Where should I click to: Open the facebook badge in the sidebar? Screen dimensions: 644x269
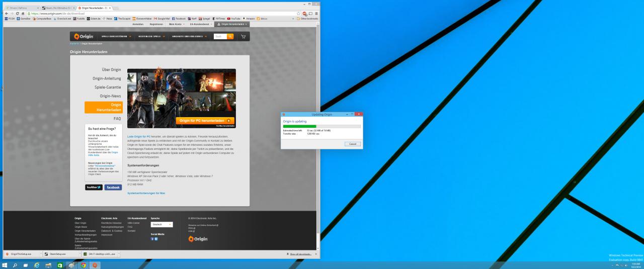[x=113, y=187]
